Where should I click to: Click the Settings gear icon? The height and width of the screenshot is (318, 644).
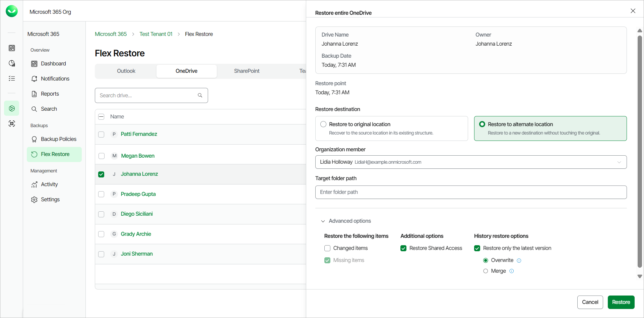34,200
